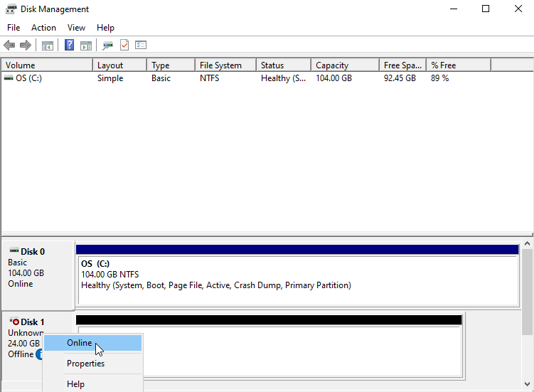This screenshot has width=534, height=392.
Task: Click the scroll-up arrow of disk pane scrollbar
Action: [x=528, y=245]
